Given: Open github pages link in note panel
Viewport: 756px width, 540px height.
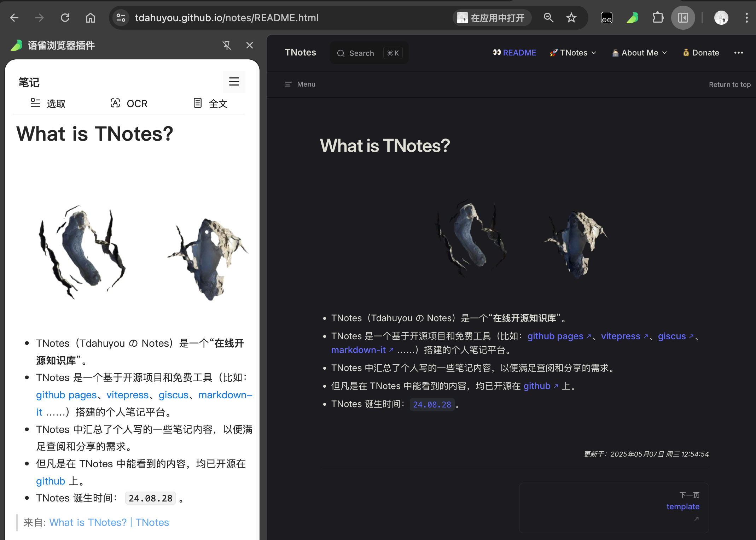Looking at the screenshot, I should [66, 395].
